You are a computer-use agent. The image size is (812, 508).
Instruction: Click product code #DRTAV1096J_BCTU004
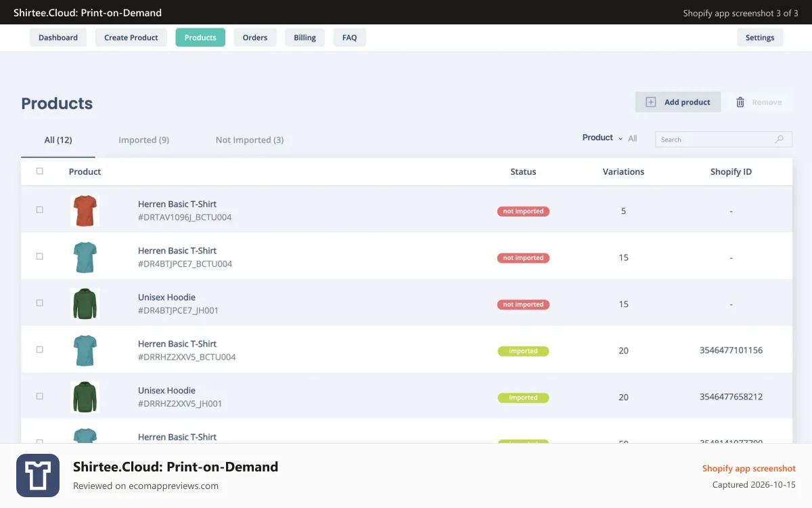[185, 217]
